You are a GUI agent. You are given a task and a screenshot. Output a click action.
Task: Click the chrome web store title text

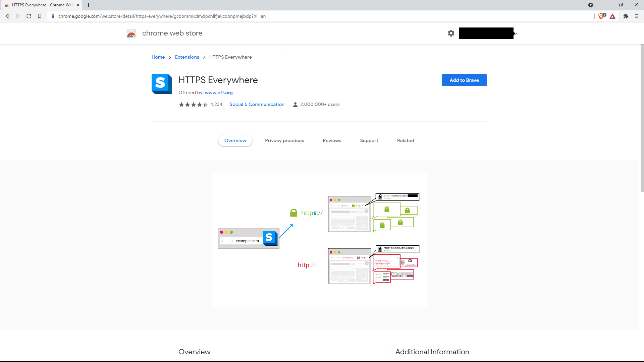click(172, 33)
